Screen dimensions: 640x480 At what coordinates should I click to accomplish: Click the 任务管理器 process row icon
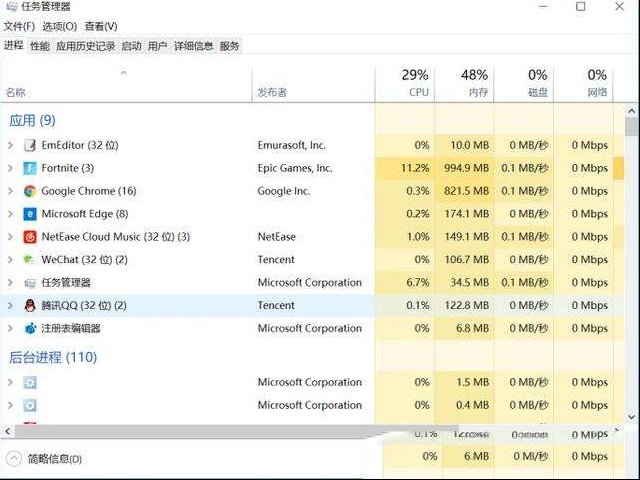[30, 282]
